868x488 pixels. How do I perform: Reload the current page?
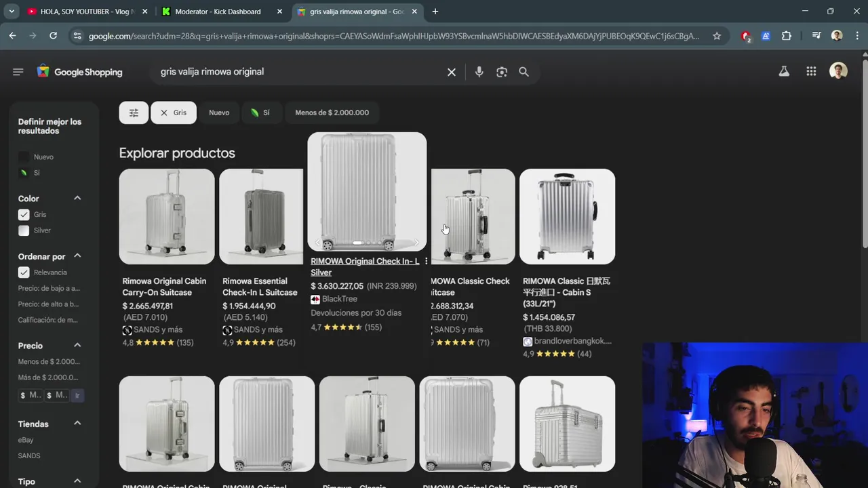point(53,36)
